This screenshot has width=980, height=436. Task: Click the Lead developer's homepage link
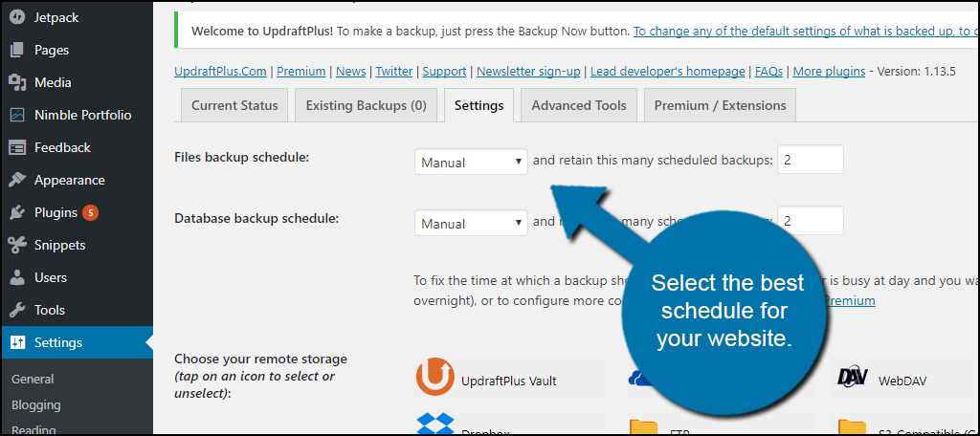pos(667,72)
